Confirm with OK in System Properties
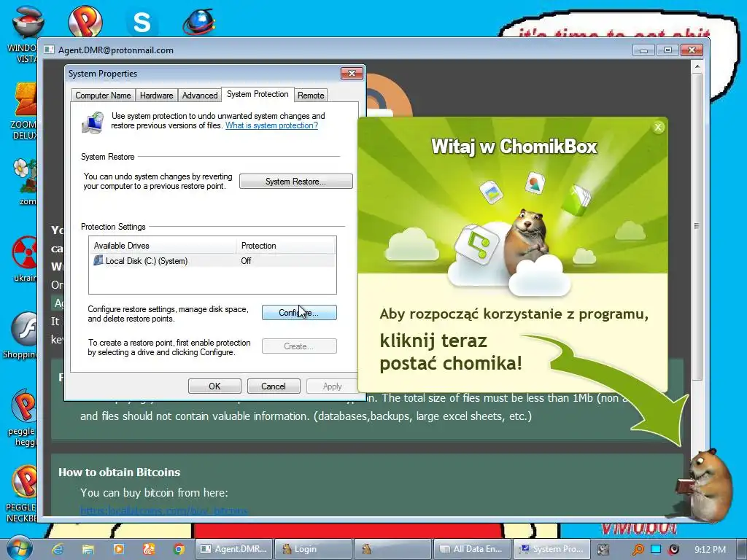Screen dimensions: 747x560 (214, 386)
